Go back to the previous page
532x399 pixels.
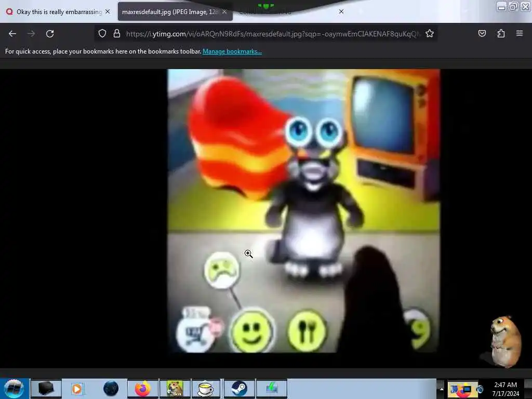click(12, 34)
